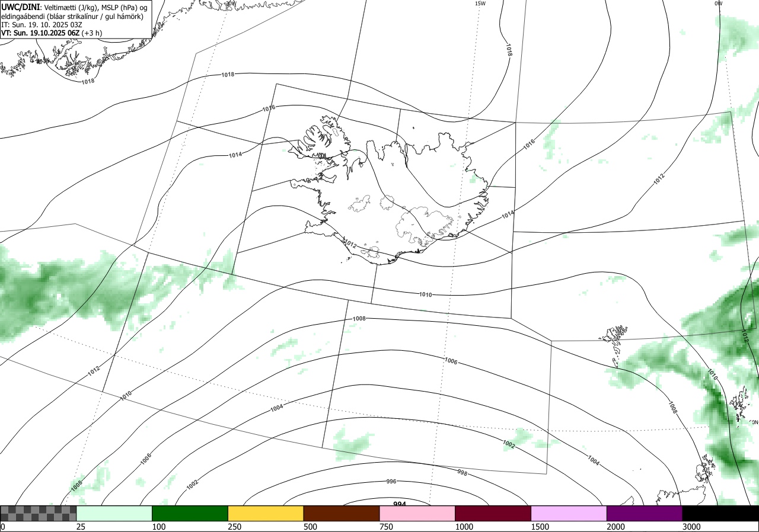Image resolution: width=759 pixels, height=532 pixels.
Task: Click the 'VT: Sun. 19.10.2025 06Z (+3 h)' line
Action: [x=52, y=34]
